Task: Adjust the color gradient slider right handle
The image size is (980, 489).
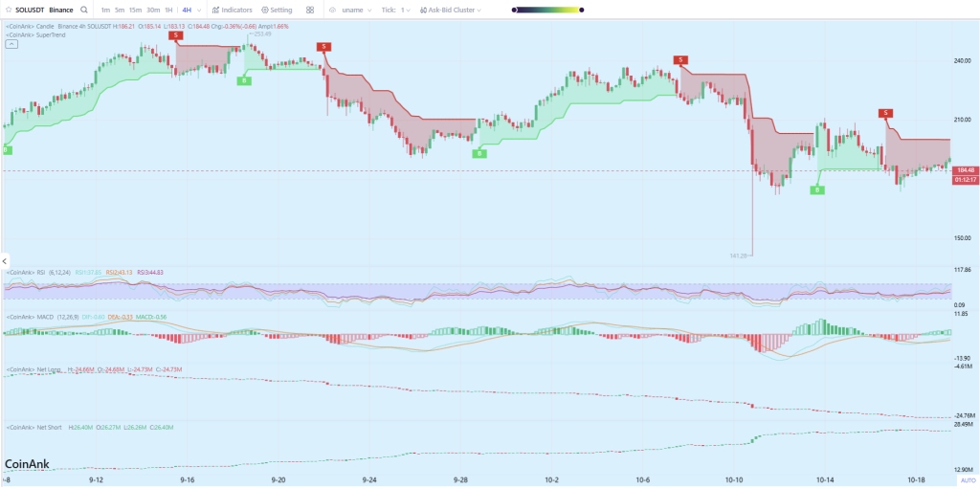Action: 578,10
